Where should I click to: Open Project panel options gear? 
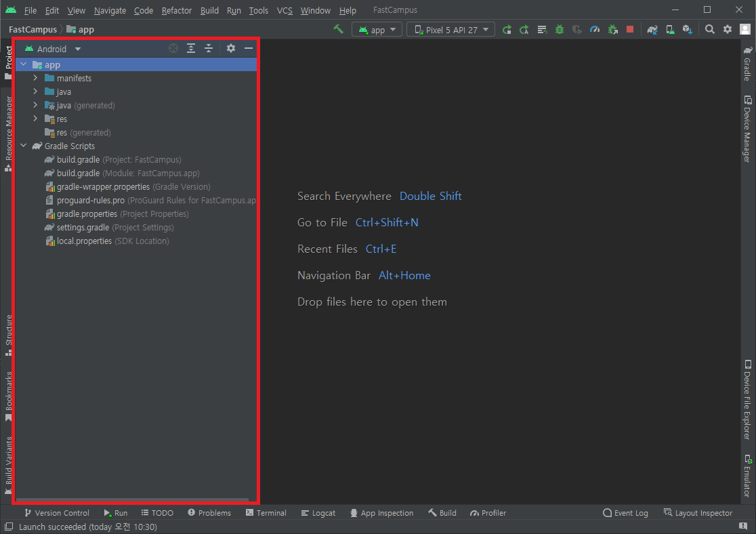coord(231,48)
